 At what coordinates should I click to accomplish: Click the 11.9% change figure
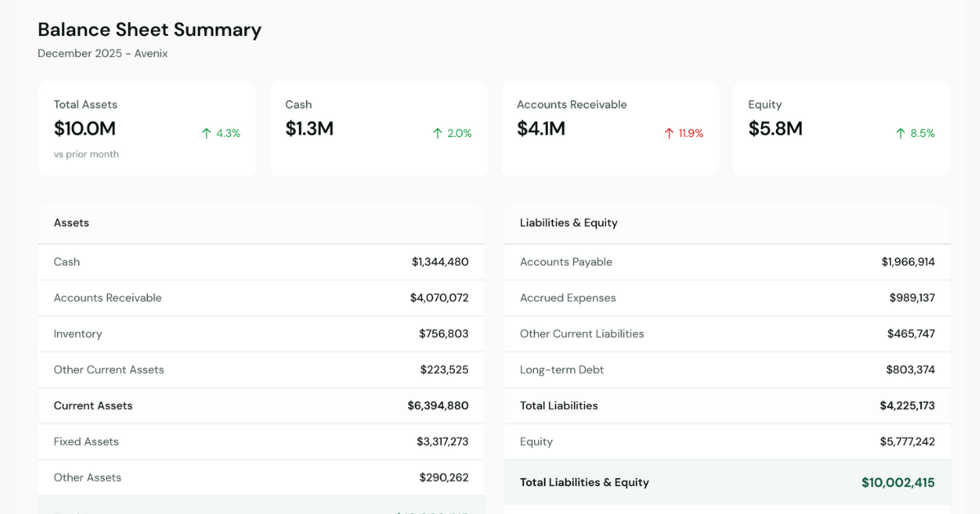(x=691, y=133)
